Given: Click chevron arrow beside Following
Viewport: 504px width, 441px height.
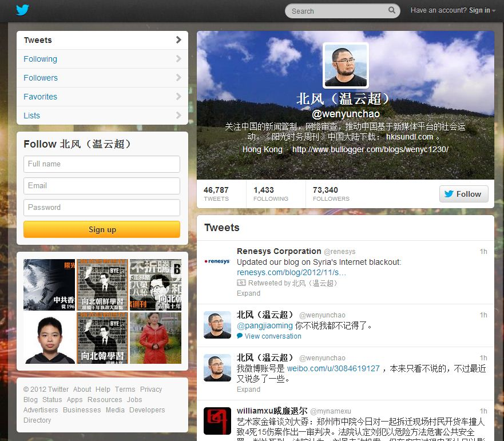Looking at the screenshot, I should 178,59.
